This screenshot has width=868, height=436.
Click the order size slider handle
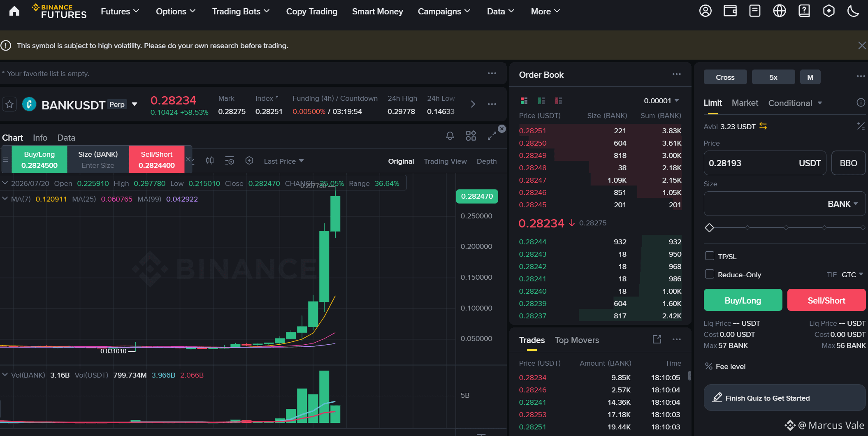click(x=709, y=227)
